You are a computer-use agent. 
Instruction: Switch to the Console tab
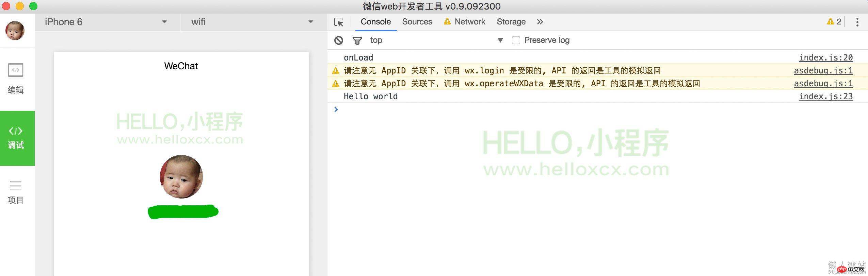pyautogui.click(x=376, y=22)
